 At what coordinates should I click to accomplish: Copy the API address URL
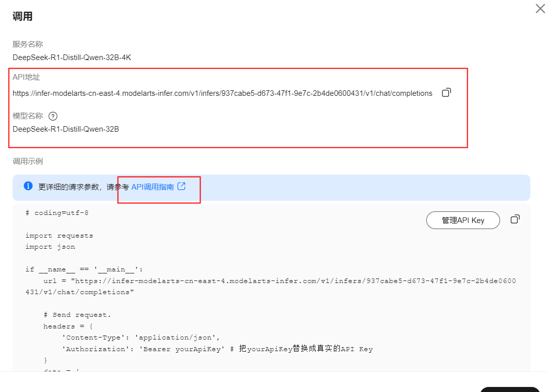(x=446, y=93)
